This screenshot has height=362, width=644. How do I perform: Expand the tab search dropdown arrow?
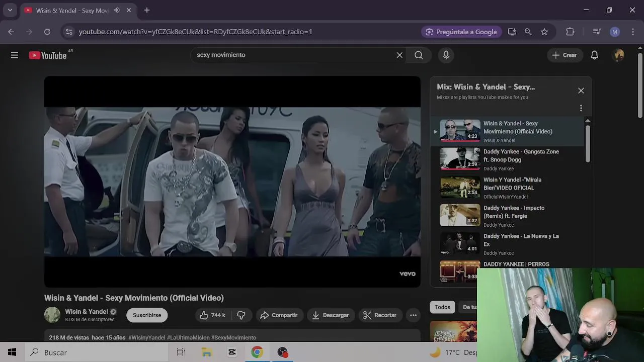[x=10, y=10]
